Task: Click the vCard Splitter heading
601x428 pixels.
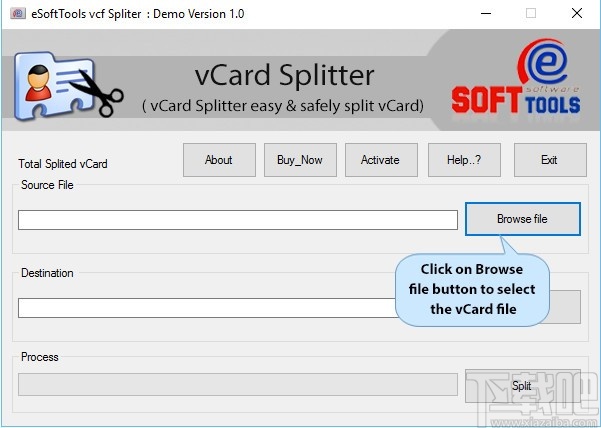Action: tap(284, 75)
